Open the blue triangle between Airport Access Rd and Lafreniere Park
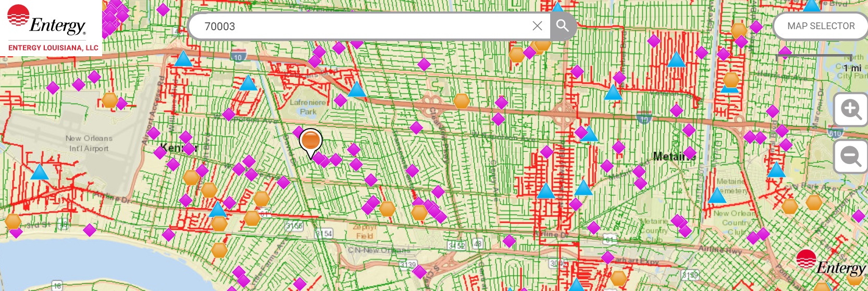This screenshot has width=868, height=291. [x=248, y=83]
